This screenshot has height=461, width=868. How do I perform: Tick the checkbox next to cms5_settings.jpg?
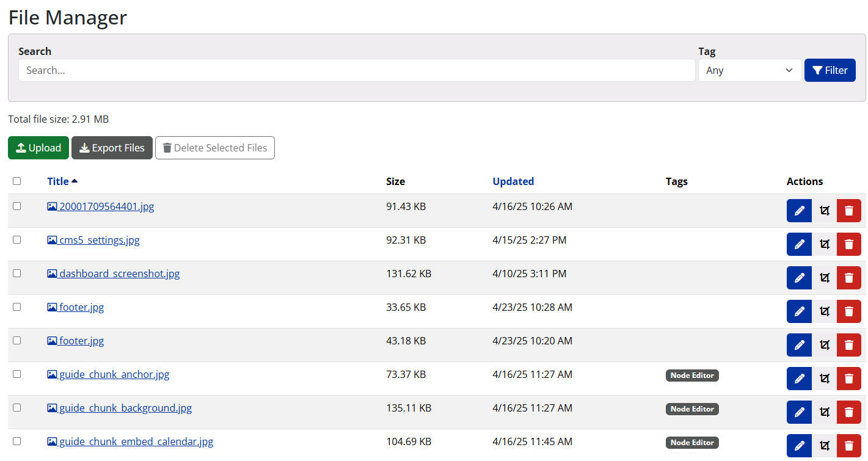(x=16, y=239)
